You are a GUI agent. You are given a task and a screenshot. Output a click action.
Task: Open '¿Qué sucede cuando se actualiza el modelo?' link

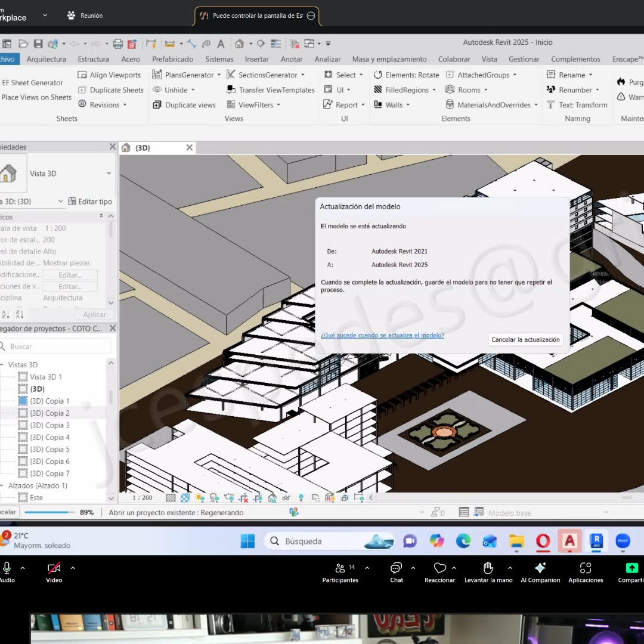coord(382,335)
